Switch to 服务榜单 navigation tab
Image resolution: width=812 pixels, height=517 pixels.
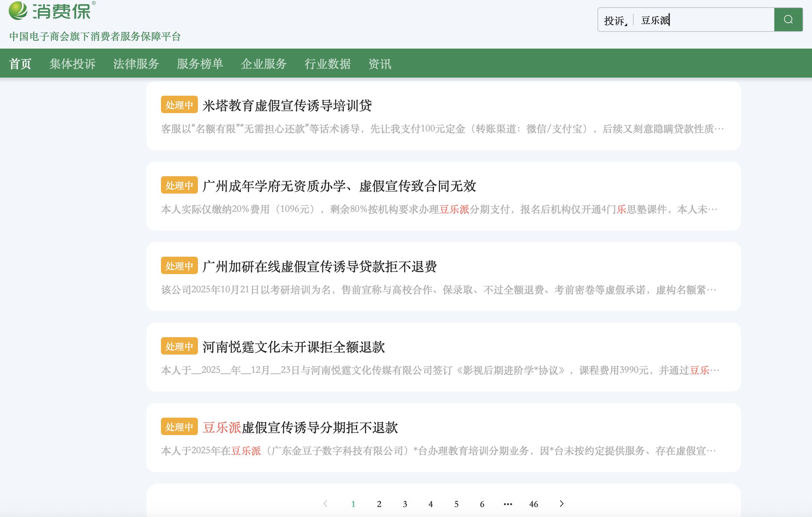pos(200,64)
